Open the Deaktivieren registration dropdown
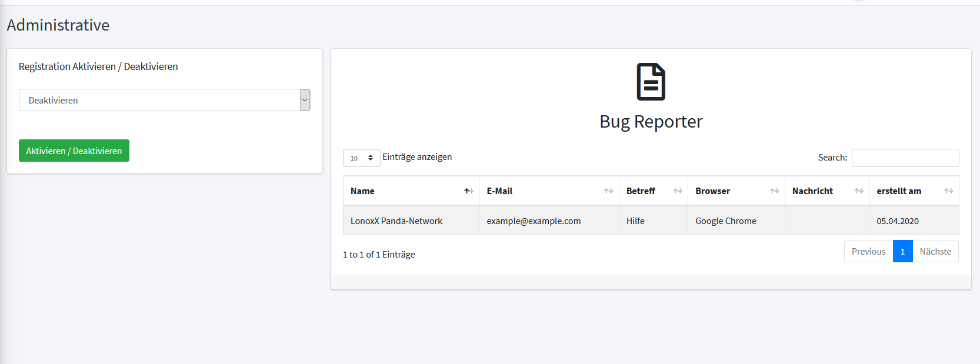Viewport: 980px width, 364px height. pos(164,100)
